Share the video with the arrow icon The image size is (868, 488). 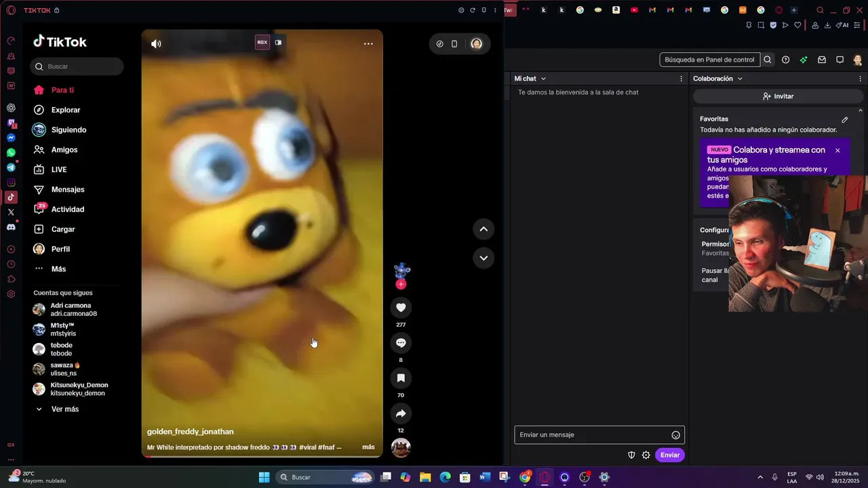(x=401, y=413)
